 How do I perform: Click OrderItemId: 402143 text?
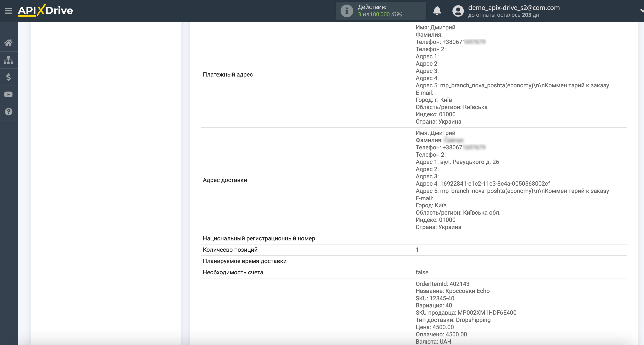click(442, 284)
